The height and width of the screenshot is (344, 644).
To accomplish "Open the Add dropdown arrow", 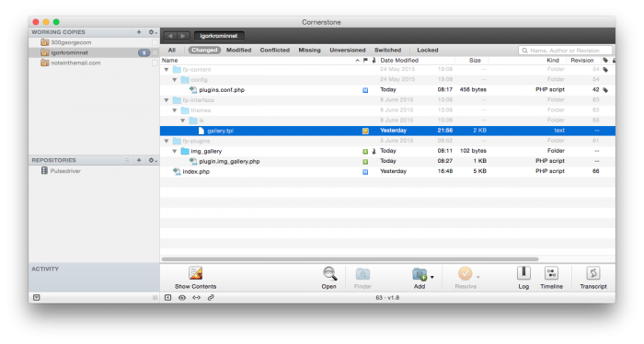I will (432, 277).
